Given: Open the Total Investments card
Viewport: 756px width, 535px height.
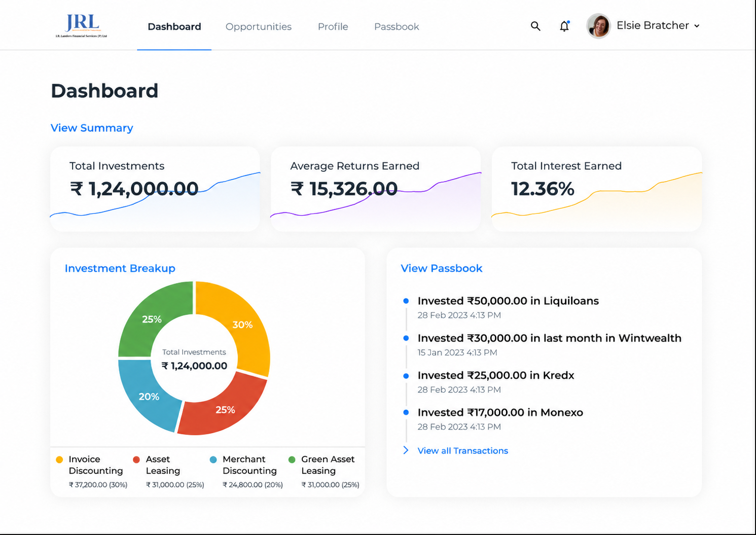Looking at the screenshot, I should [155, 189].
